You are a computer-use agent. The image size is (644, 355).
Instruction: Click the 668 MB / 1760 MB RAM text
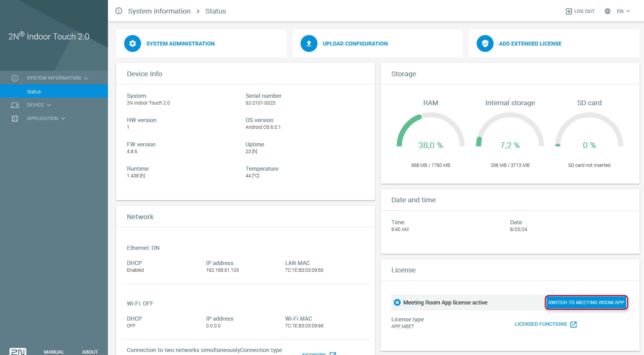coord(430,165)
